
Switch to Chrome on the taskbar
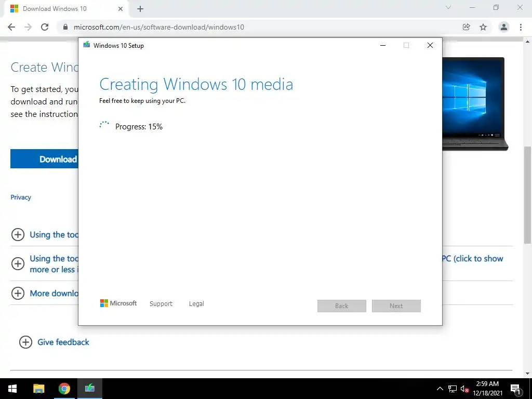click(x=64, y=389)
